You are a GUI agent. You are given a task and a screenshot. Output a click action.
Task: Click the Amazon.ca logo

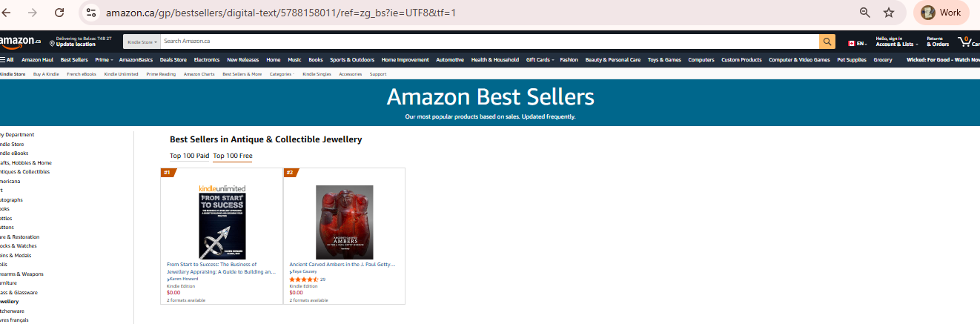(x=20, y=42)
